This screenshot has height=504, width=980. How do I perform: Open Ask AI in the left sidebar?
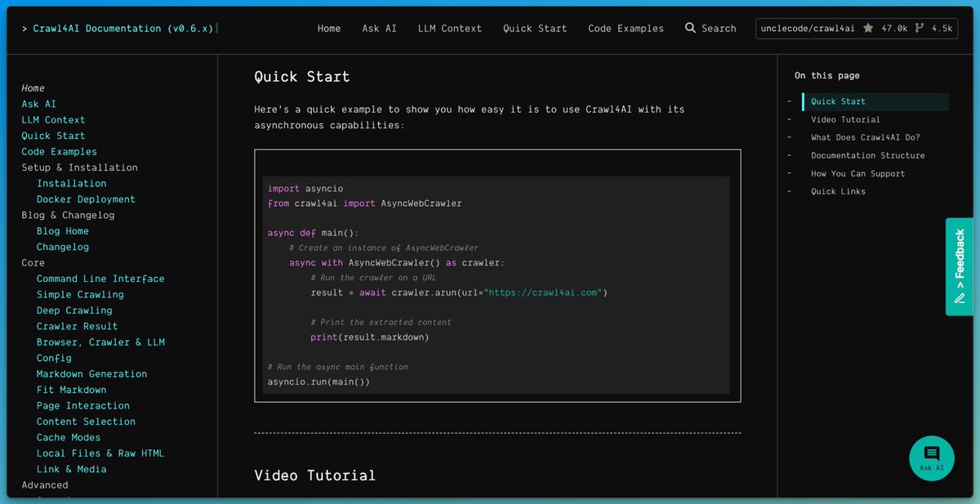(39, 104)
